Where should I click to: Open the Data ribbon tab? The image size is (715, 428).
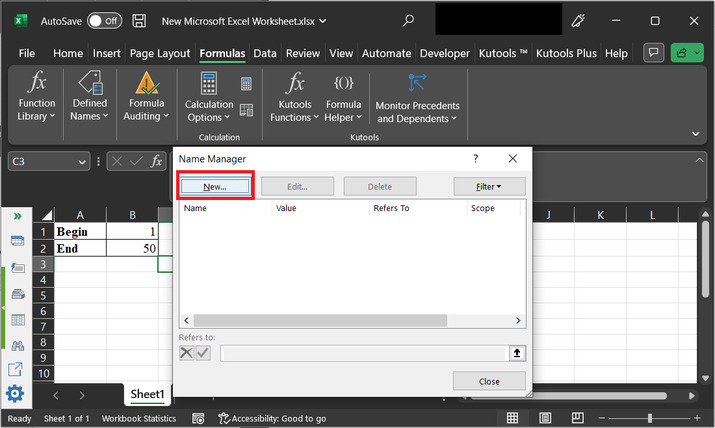pyautogui.click(x=265, y=53)
